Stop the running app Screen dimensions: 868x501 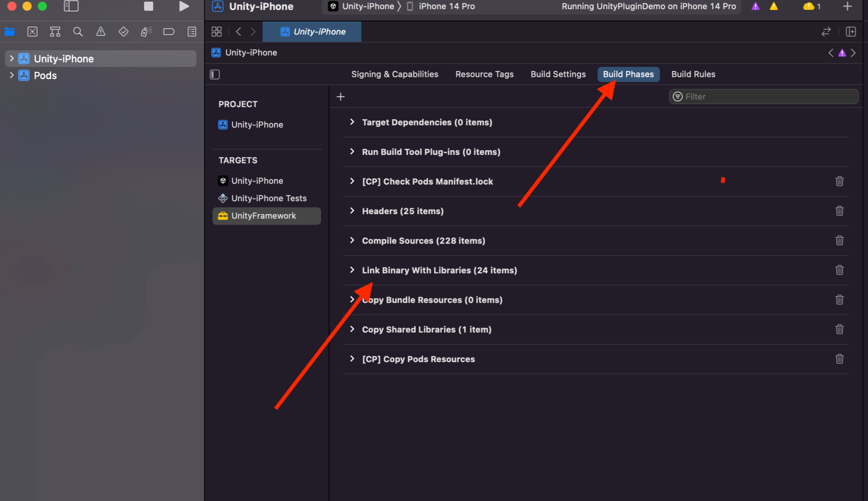point(149,6)
